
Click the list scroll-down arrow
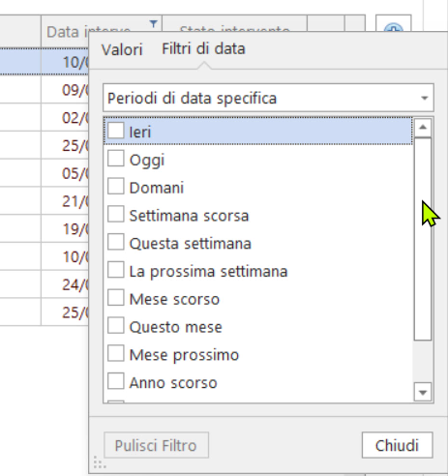(x=423, y=392)
